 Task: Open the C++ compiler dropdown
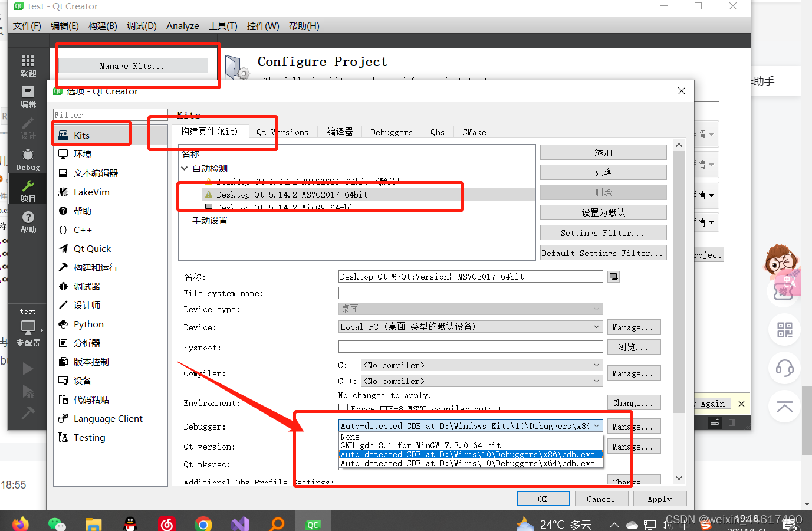tap(482, 381)
